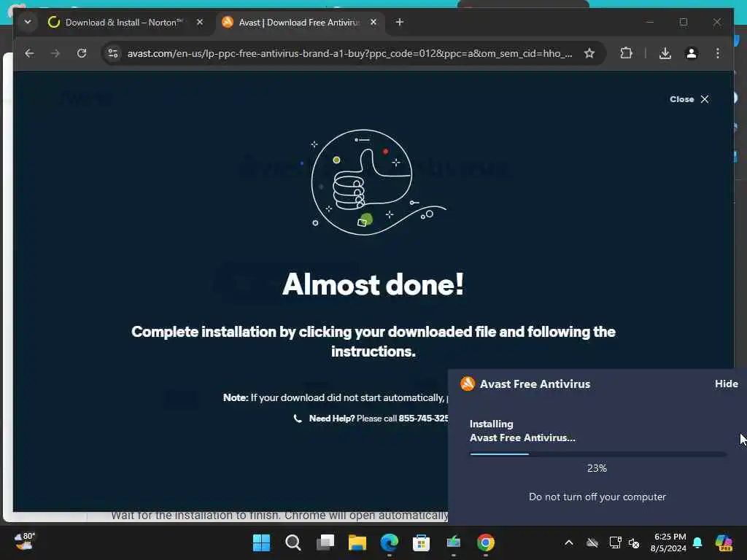The image size is (747, 560).
Task: Open site information icon in address bar
Action: pyautogui.click(x=113, y=53)
